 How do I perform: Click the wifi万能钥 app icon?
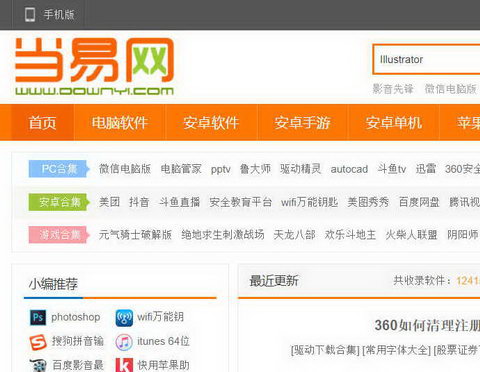pos(124,317)
